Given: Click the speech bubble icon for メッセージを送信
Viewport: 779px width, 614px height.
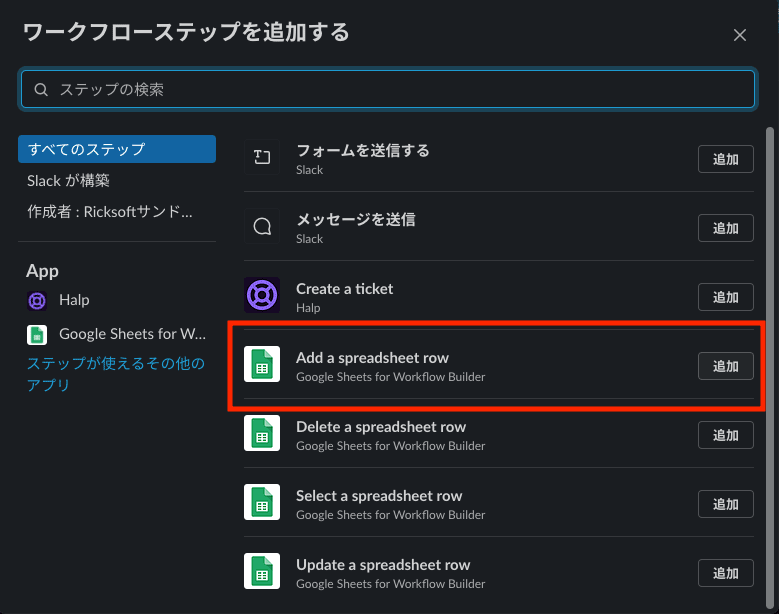Looking at the screenshot, I should [262, 227].
